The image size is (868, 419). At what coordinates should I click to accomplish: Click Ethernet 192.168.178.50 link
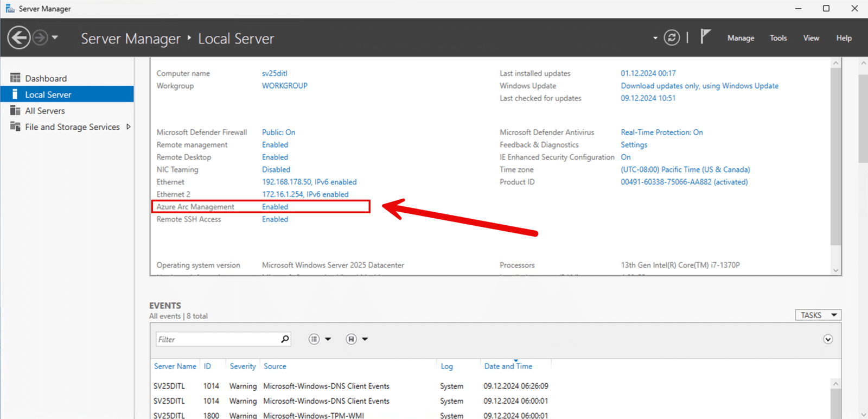click(x=309, y=182)
